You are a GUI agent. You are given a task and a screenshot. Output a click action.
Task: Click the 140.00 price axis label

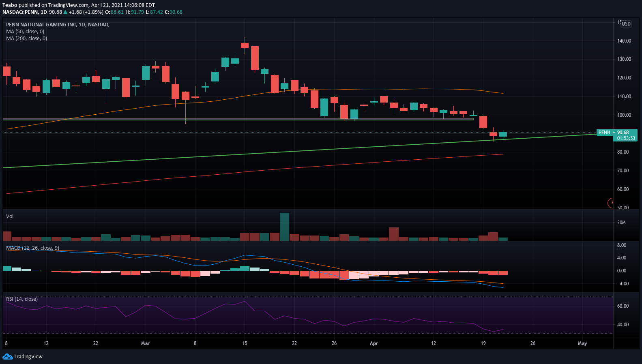pos(624,41)
